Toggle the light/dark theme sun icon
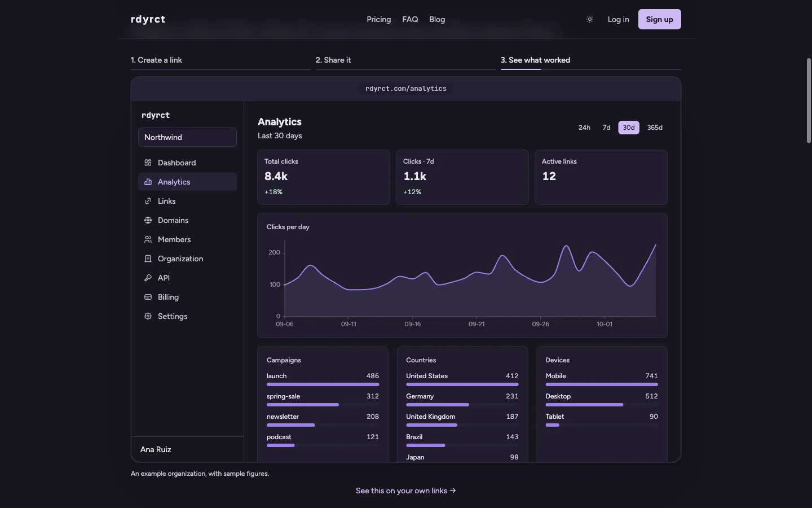The image size is (812, 508). [x=590, y=19]
